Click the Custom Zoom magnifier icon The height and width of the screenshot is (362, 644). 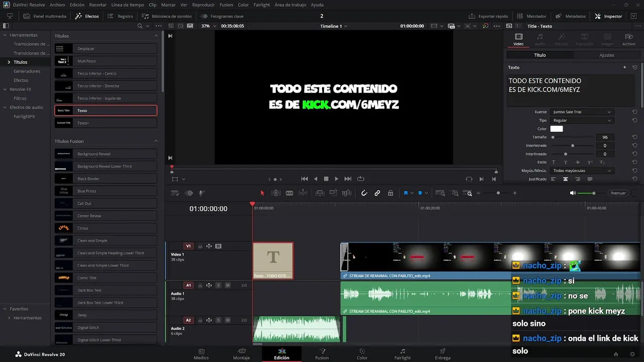[x=468, y=193]
